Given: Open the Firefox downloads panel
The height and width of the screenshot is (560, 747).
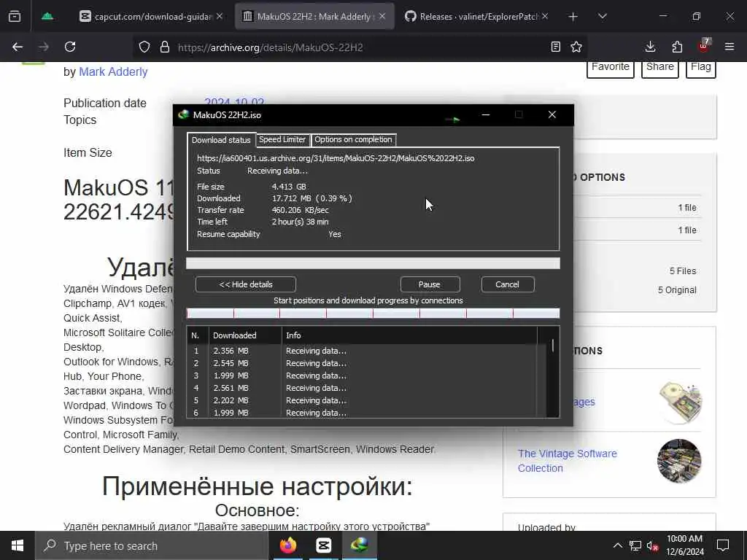Looking at the screenshot, I should coord(650,47).
